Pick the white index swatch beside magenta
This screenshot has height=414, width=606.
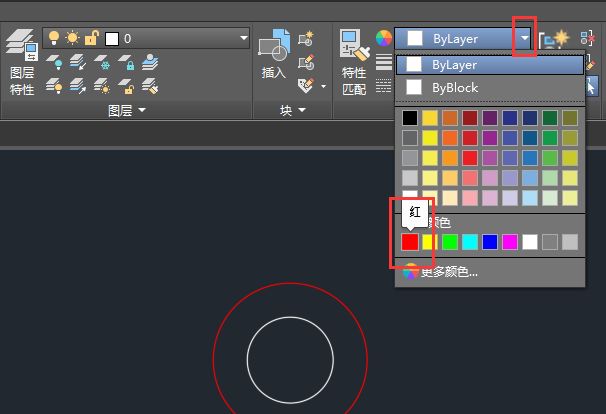coord(530,242)
